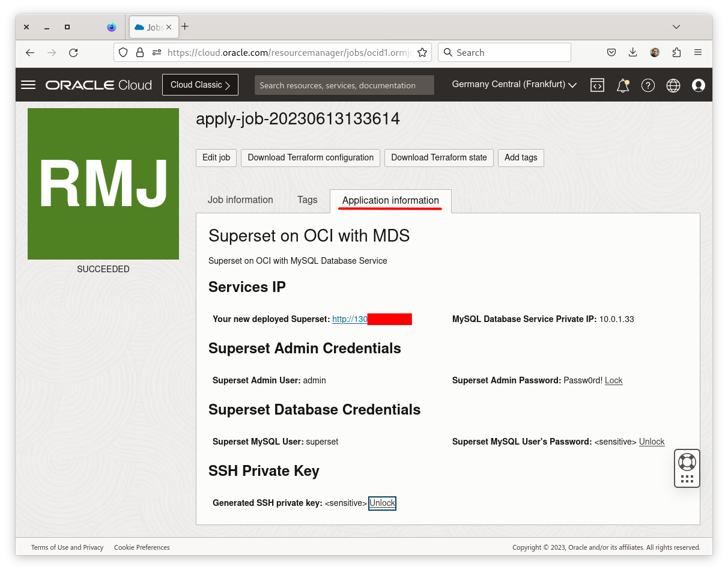This screenshot has width=728, height=572.
Task: Select the Application information tab
Action: pyautogui.click(x=390, y=201)
